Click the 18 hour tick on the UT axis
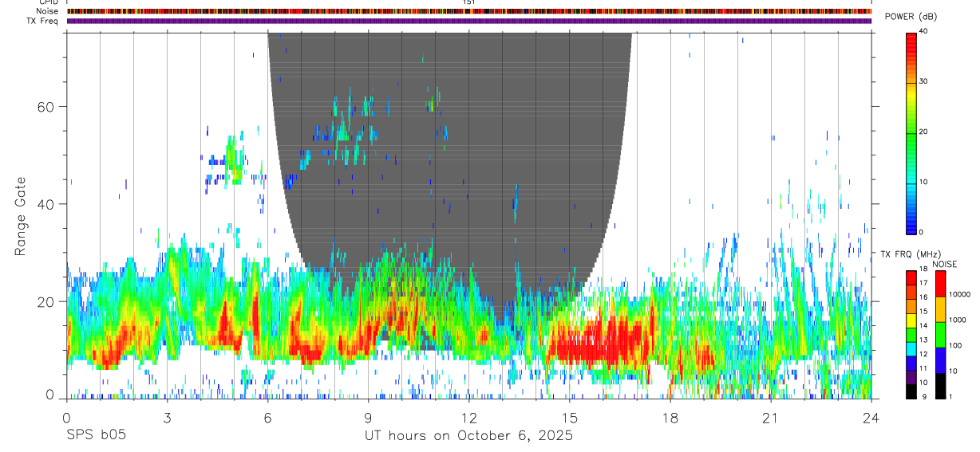Viewport: 980px width, 452px height. [670, 417]
